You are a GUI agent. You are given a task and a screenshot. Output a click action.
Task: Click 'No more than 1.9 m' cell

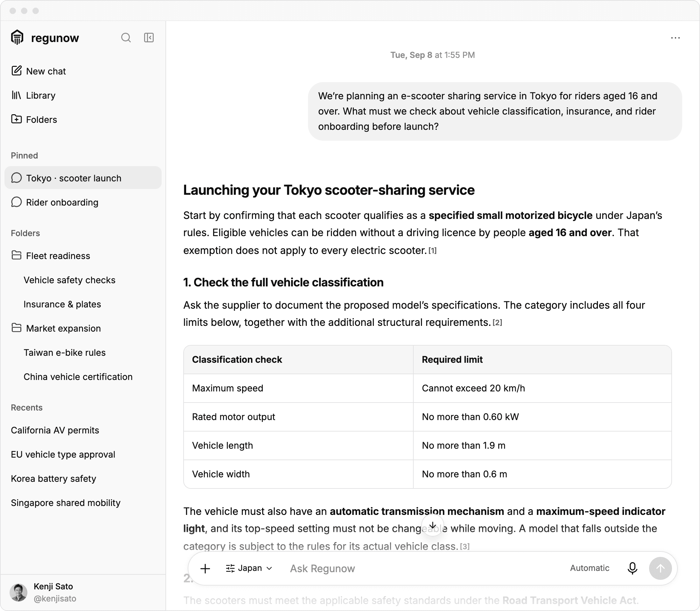tap(542, 446)
